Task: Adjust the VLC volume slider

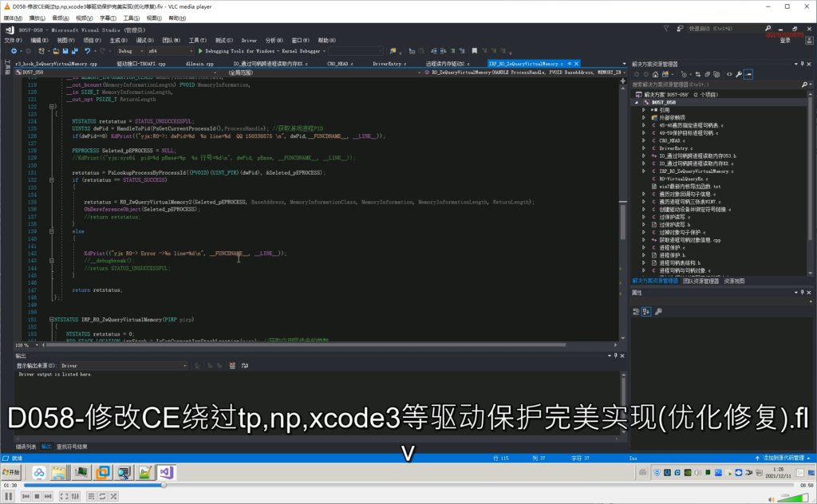Action: 792,498
